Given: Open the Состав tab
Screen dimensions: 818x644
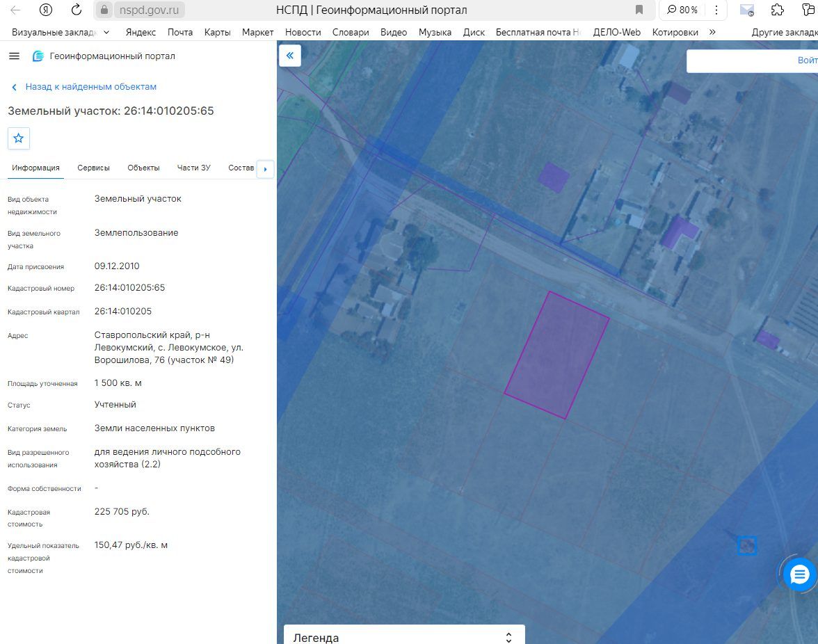Looking at the screenshot, I should point(241,168).
